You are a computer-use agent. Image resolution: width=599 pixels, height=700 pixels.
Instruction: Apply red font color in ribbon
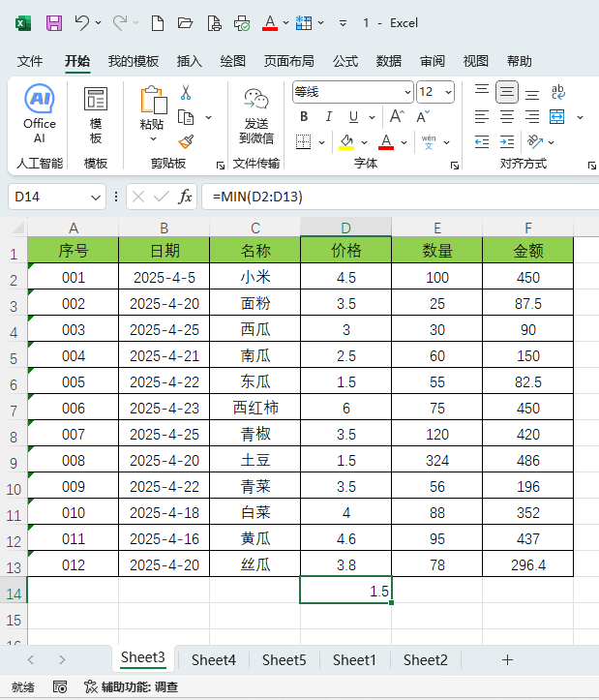coord(386,142)
